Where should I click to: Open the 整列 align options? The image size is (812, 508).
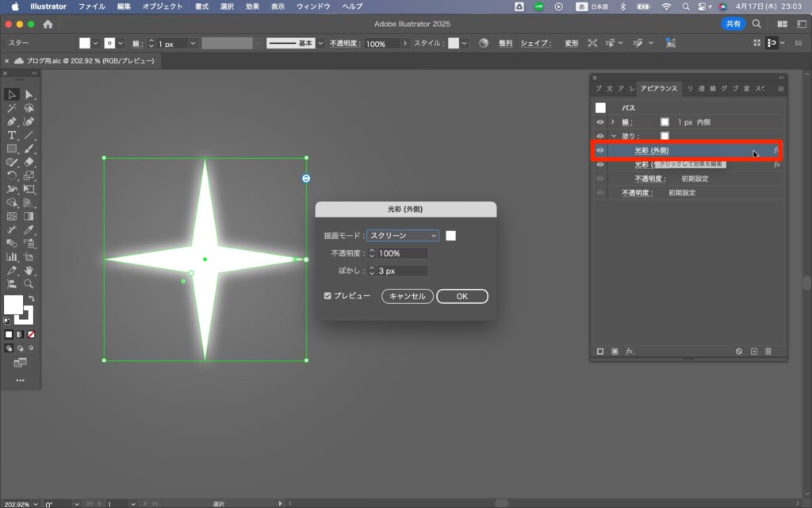coord(505,44)
